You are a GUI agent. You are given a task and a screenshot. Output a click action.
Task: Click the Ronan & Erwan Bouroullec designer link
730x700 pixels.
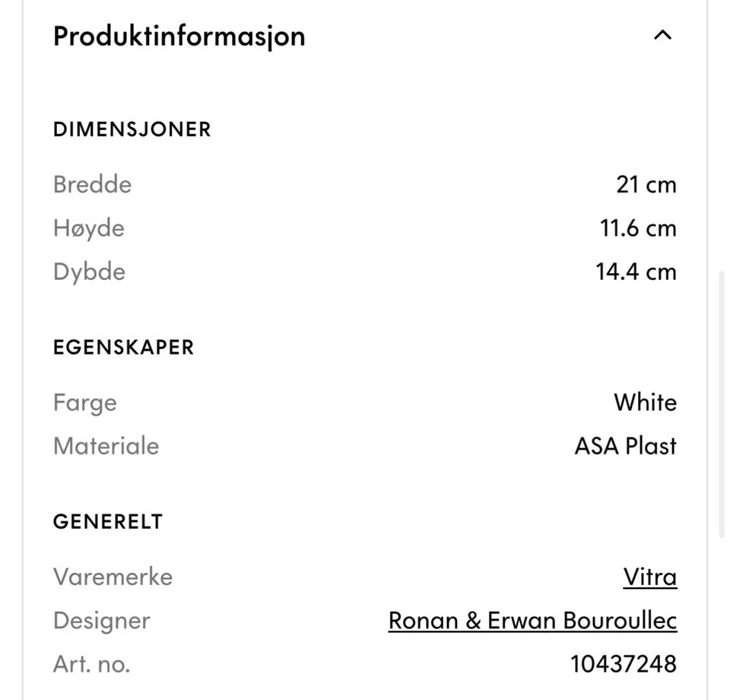(532, 620)
